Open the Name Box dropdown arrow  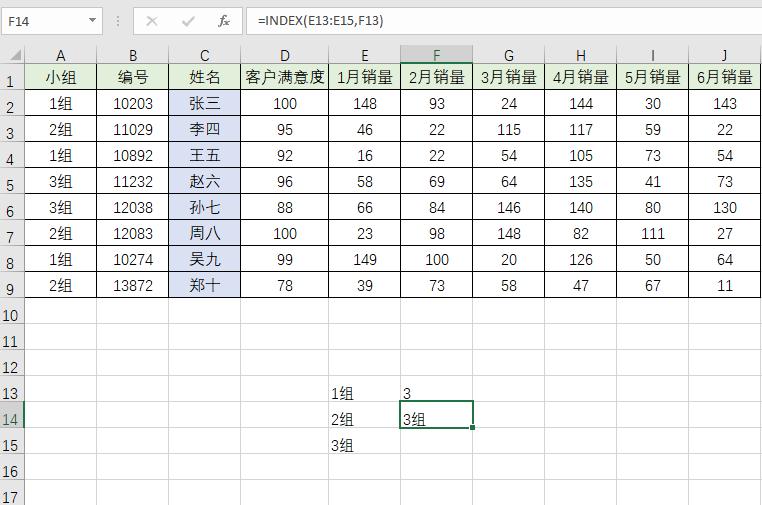92,20
